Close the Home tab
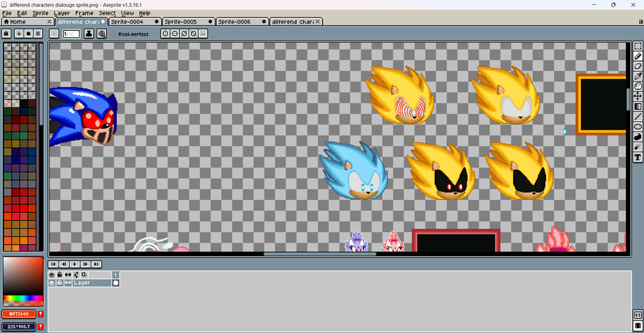The height and width of the screenshot is (333, 644). [x=49, y=21]
